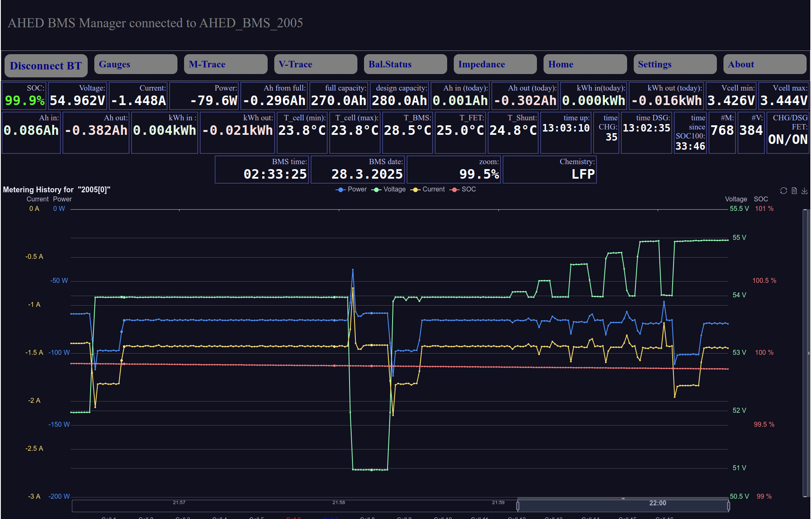Switch to the M-Trace view
The width and height of the screenshot is (812, 519).
click(x=225, y=65)
